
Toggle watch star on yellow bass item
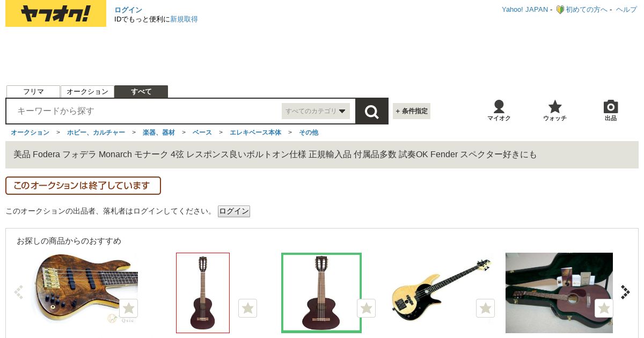(485, 308)
